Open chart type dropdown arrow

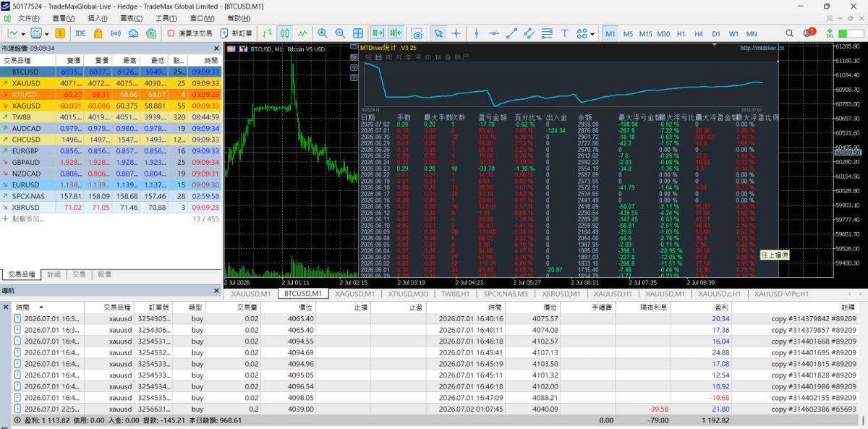[x=24, y=33]
